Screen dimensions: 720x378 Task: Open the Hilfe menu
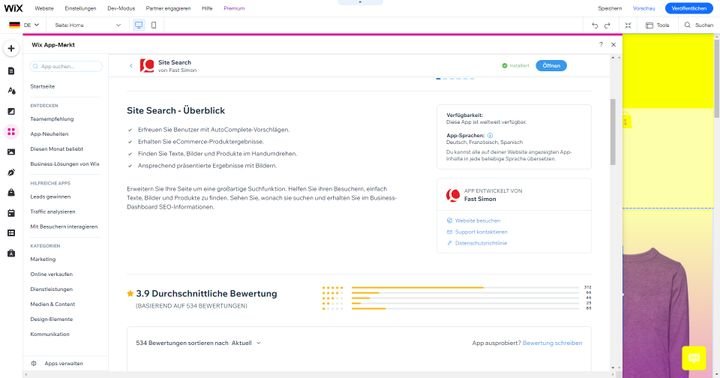[x=207, y=8]
